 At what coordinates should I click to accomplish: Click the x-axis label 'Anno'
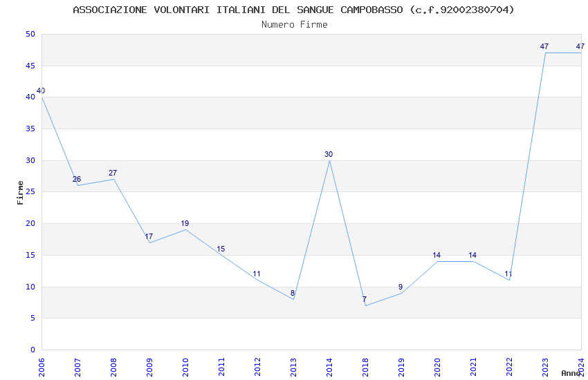pos(571,373)
